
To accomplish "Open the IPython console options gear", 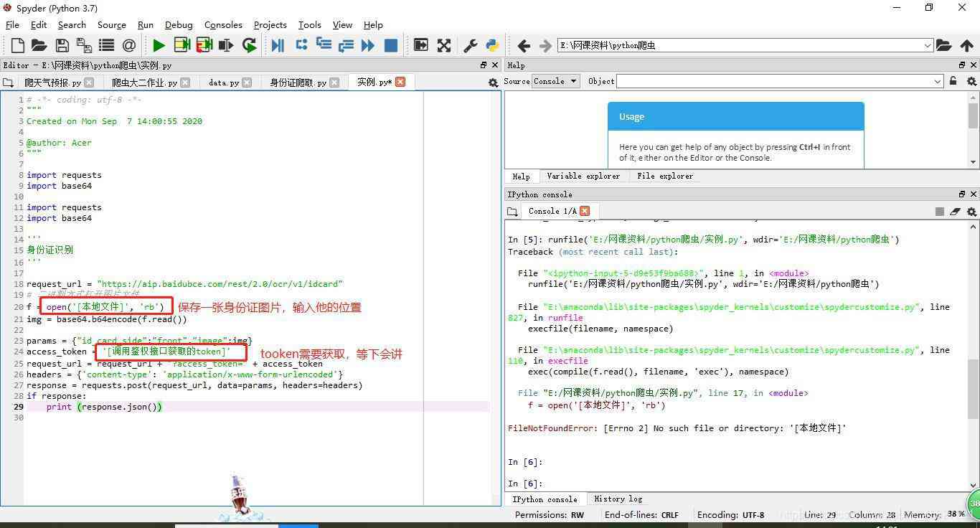I will 971,212.
